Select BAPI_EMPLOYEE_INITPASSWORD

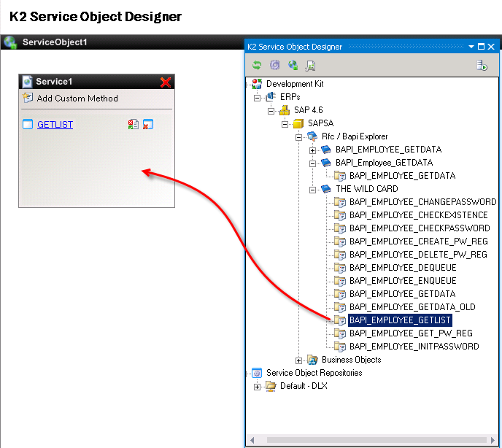tap(414, 347)
